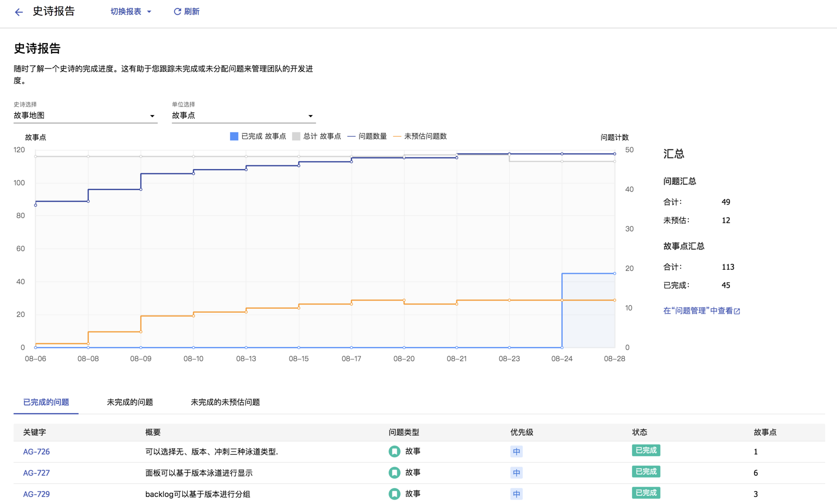Image resolution: width=837 pixels, height=504 pixels.
Task: Click 已完成 status badge in AG-726 row
Action: [646, 450]
